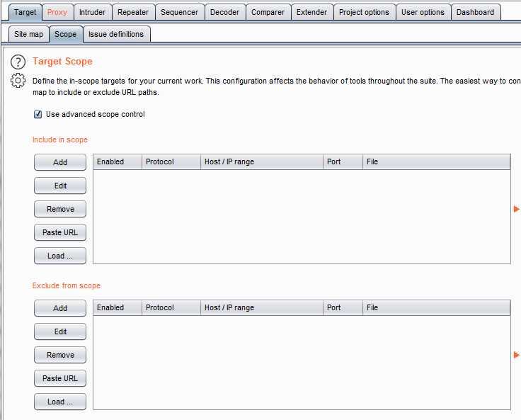Click Edit under Exclude from scope
This screenshot has width=521, height=420.
[60, 331]
